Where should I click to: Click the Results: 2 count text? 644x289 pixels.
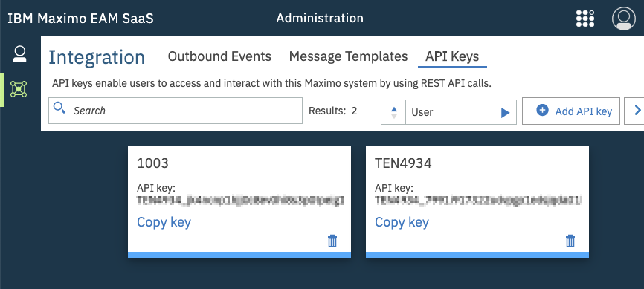332,111
